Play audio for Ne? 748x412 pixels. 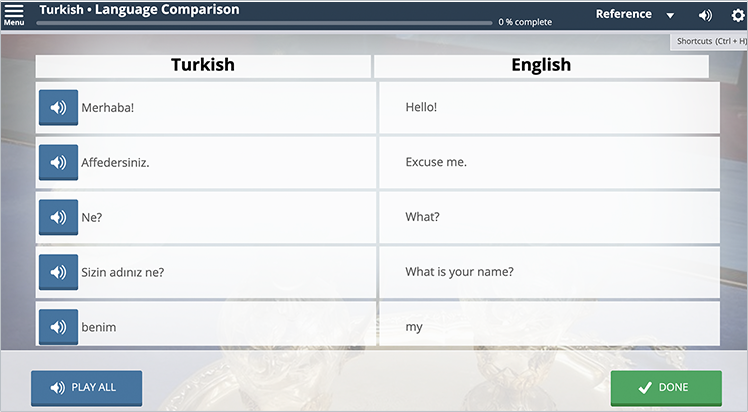coord(58,217)
